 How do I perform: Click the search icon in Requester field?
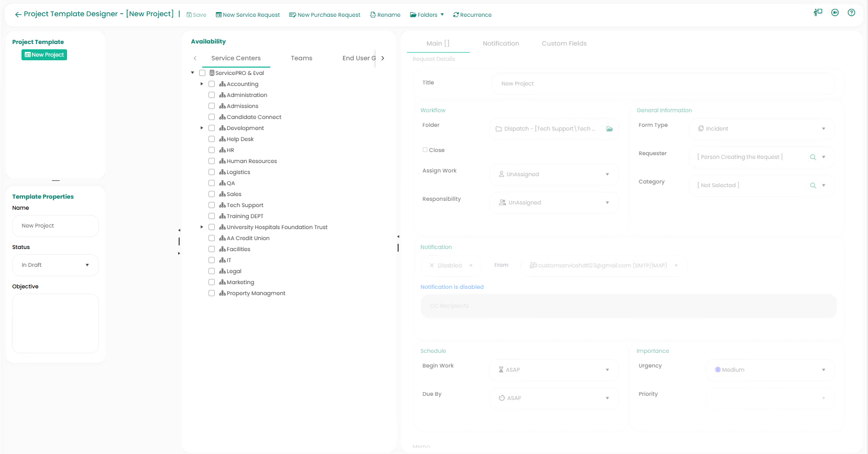tap(813, 157)
